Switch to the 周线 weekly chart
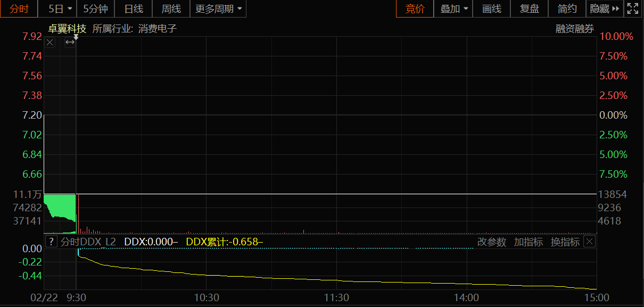This screenshot has width=644, height=307. [x=171, y=9]
